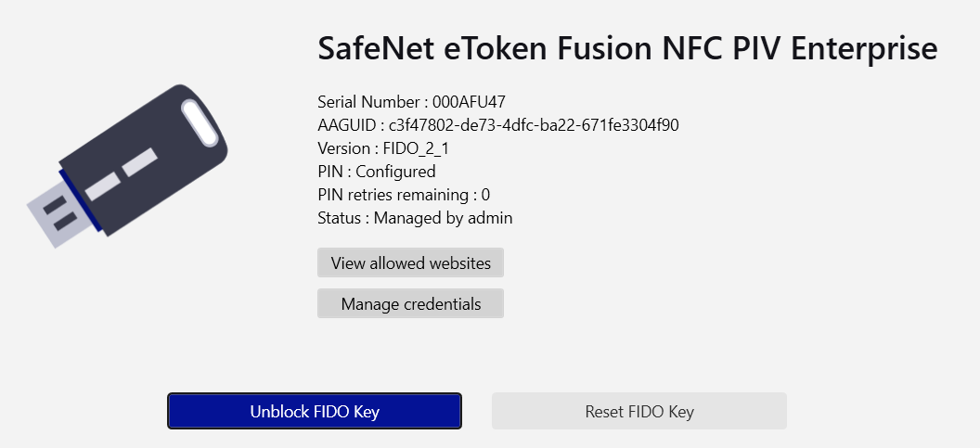Viewport: 980px width, 448px height.
Task: Click the Serial Number label
Action: (367, 102)
